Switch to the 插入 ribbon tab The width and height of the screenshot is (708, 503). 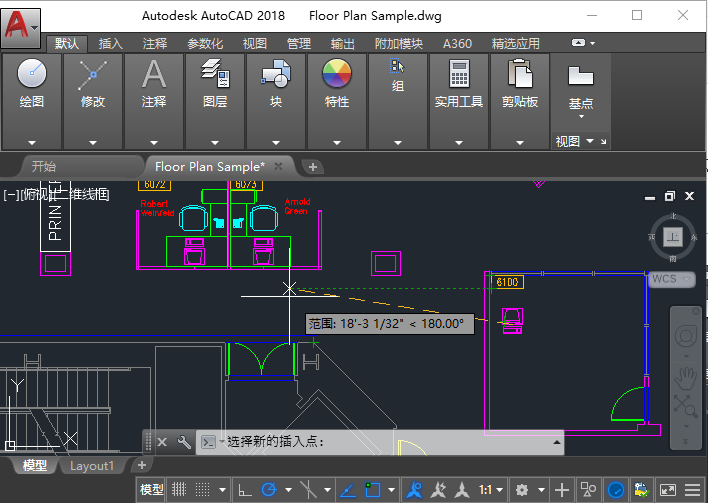111,44
